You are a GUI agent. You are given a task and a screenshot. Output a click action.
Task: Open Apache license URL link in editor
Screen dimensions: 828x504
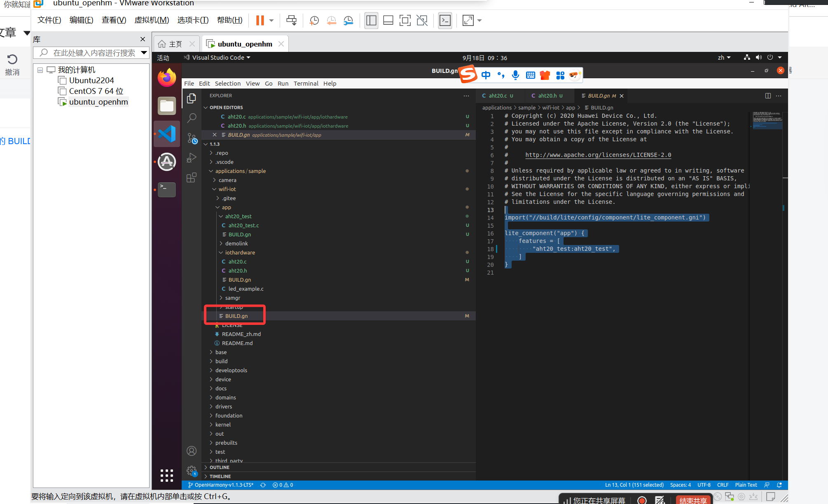[x=598, y=155]
